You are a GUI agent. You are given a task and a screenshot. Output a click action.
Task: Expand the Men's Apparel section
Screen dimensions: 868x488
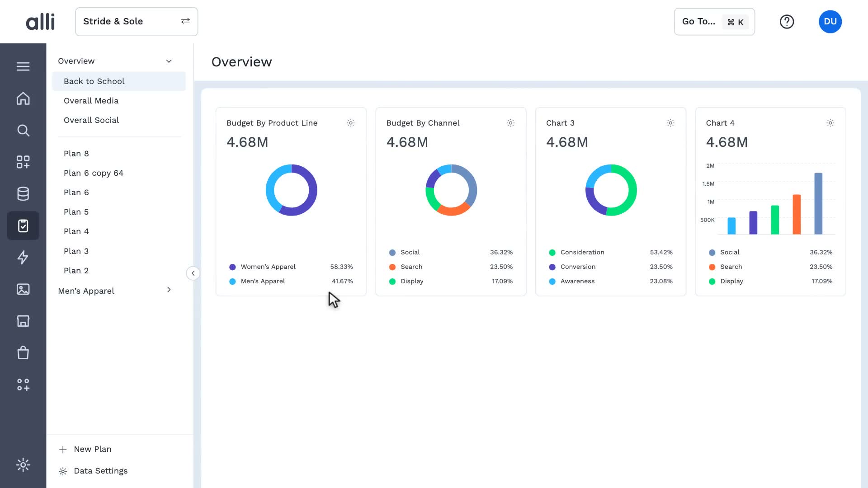[169, 290]
